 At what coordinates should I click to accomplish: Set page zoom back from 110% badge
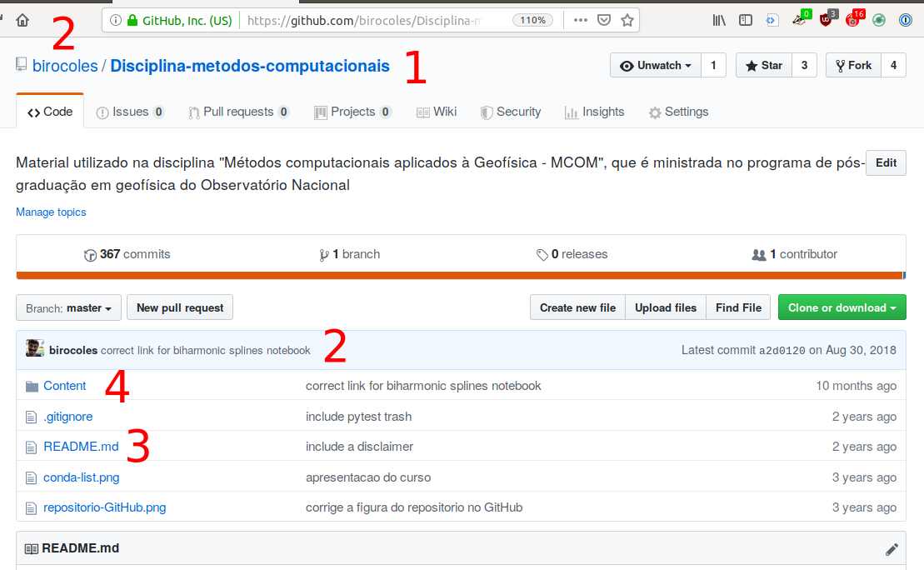pyautogui.click(x=532, y=20)
